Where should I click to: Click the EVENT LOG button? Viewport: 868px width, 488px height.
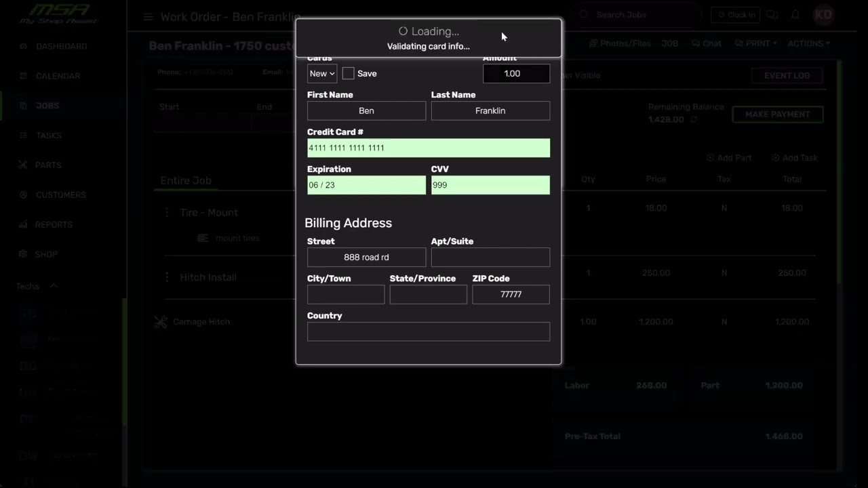coord(787,75)
